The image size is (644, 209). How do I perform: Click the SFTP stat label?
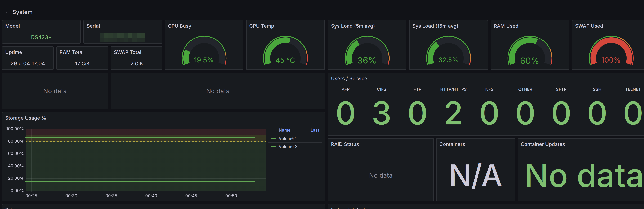(561, 89)
